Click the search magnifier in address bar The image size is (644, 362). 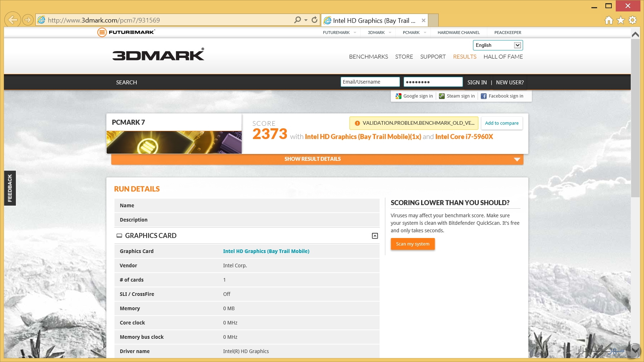point(297,20)
